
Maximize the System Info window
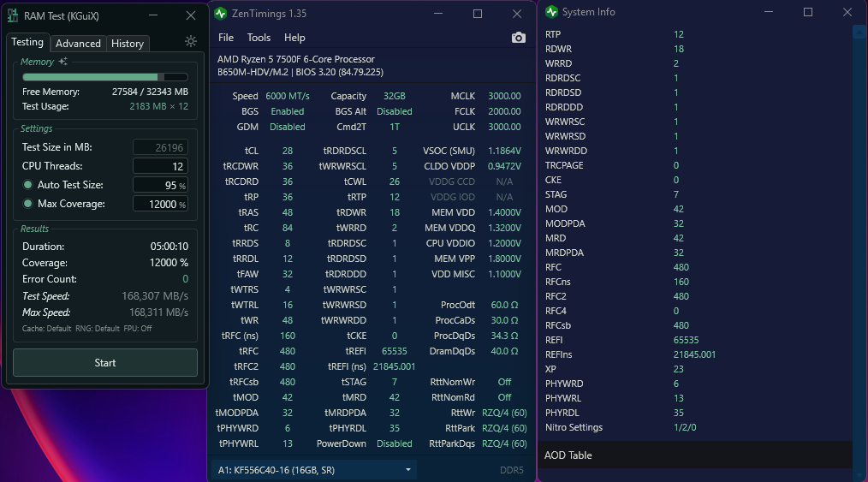[x=808, y=12]
